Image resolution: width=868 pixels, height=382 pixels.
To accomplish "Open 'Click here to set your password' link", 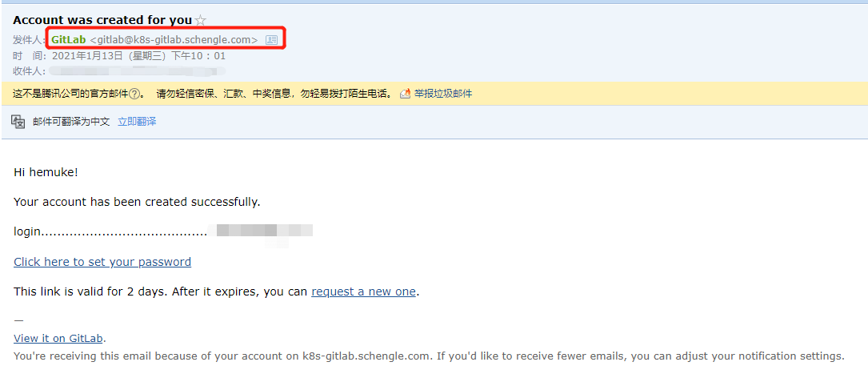I will (x=102, y=262).
